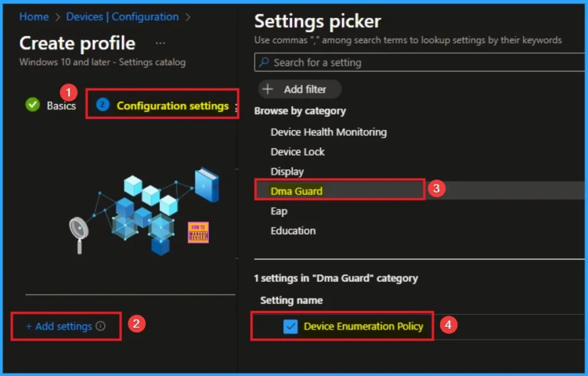The height and width of the screenshot is (376, 588).
Task: Navigate to Home breadcrumb link
Action: coord(34,17)
